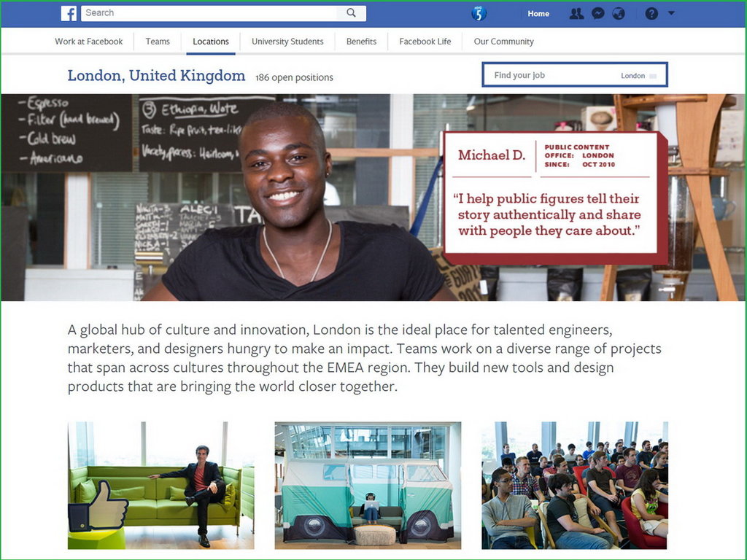The height and width of the screenshot is (560, 747).
Task: Open the Teams tab
Action: tap(158, 42)
